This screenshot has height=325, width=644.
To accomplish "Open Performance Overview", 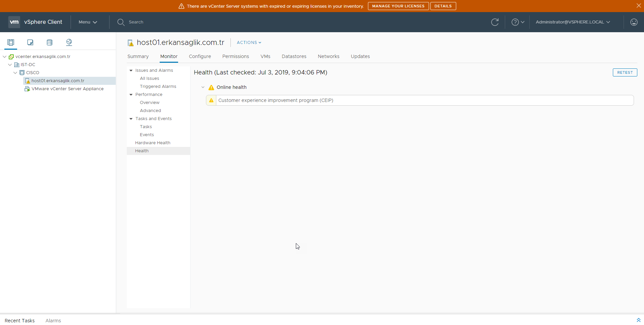I will click(x=150, y=103).
